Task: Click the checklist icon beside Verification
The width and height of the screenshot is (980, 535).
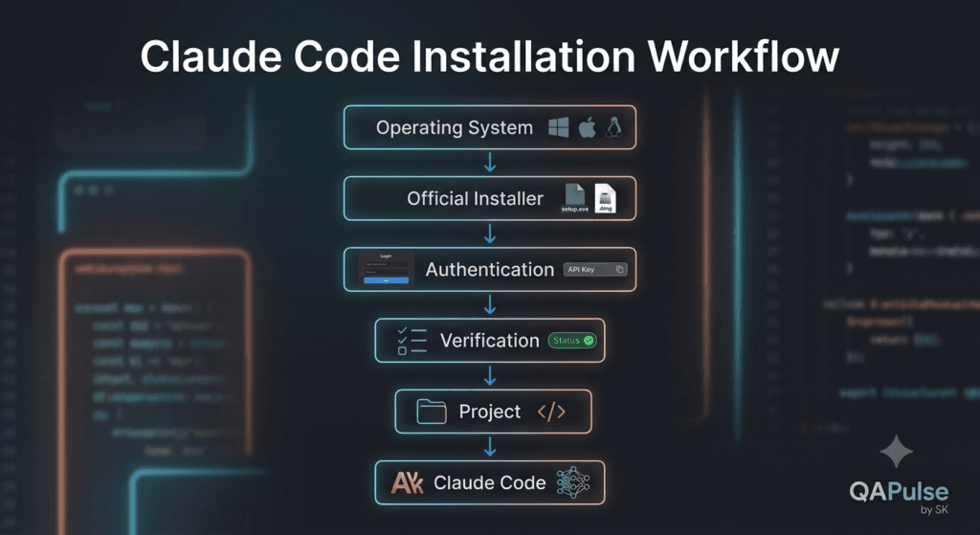Action: pos(412,341)
